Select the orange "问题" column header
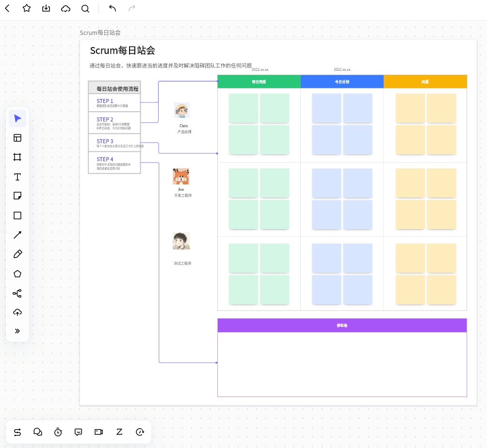The image size is (487, 448). (x=425, y=82)
